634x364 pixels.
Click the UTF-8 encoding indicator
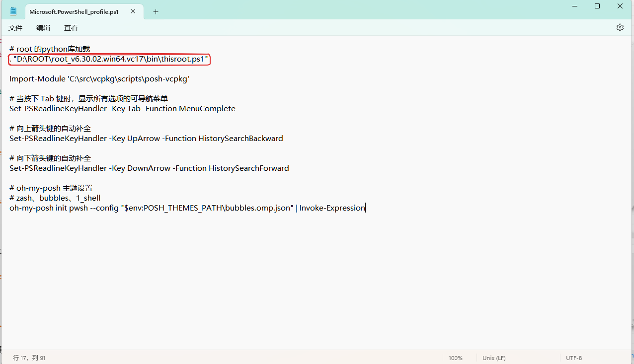pos(574,358)
